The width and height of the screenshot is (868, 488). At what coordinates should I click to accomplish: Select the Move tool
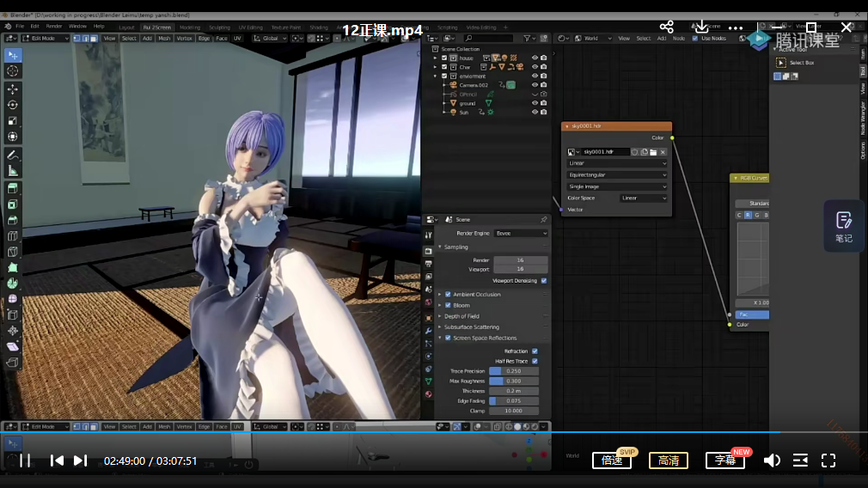point(13,89)
